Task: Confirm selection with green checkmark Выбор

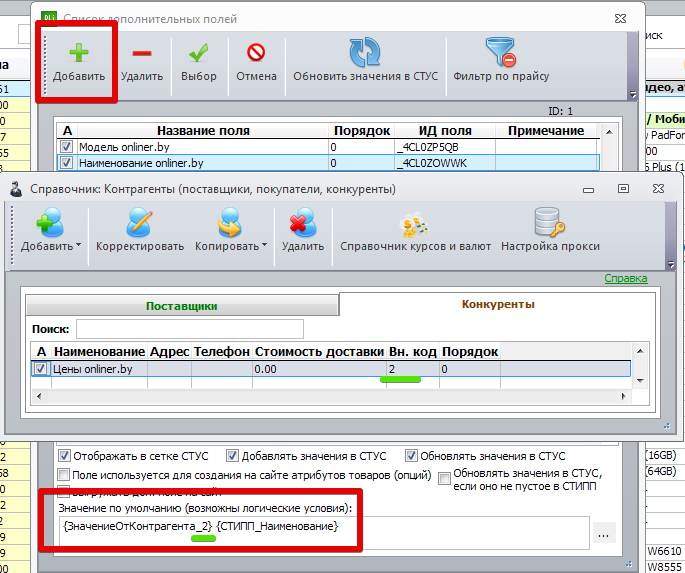Action: pyautogui.click(x=199, y=63)
